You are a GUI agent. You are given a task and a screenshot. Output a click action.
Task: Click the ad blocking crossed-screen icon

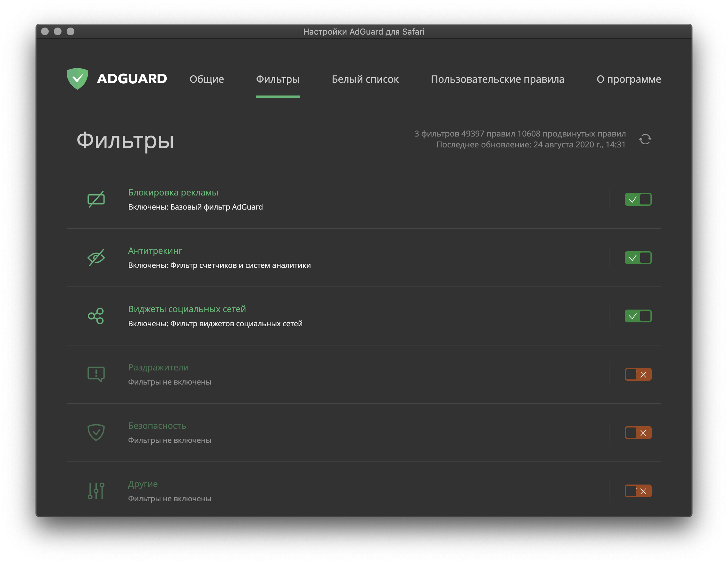click(x=96, y=199)
